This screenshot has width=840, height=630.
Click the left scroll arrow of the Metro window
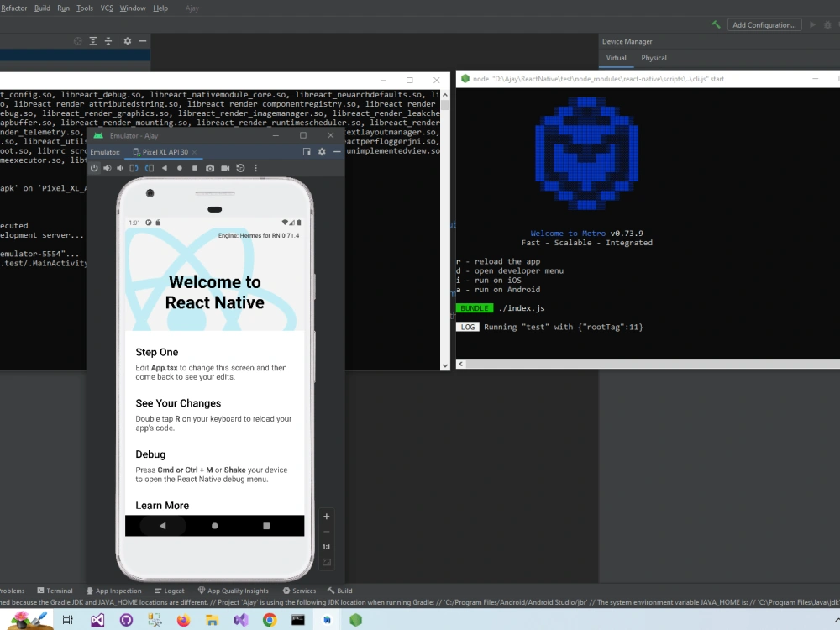tap(459, 363)
